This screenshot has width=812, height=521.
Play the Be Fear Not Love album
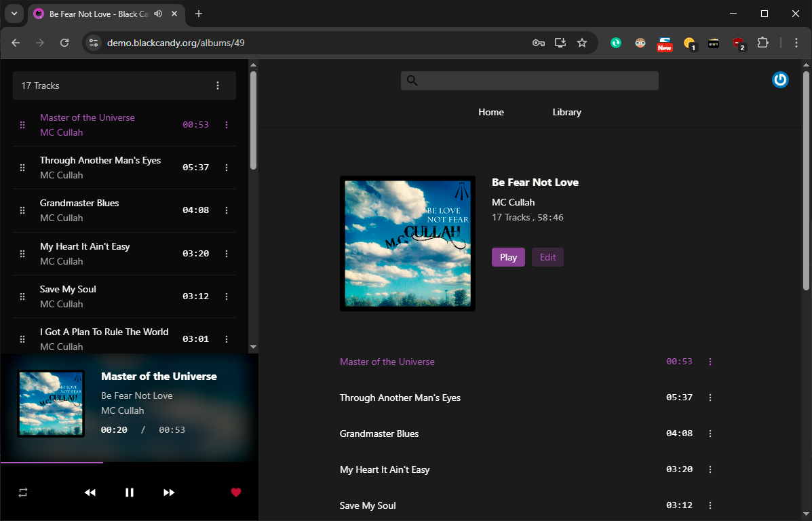[x=508, y=257]
